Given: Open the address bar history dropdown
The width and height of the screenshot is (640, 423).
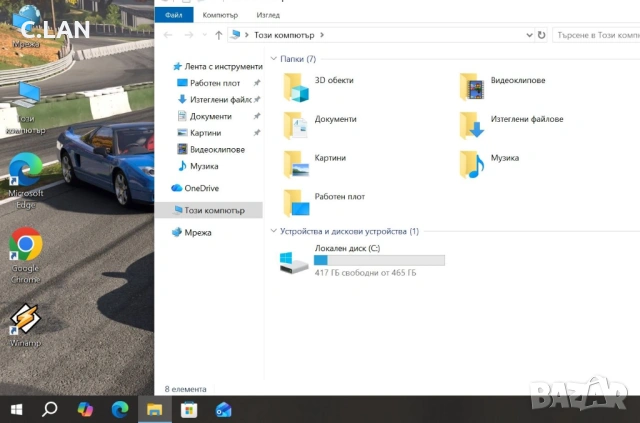Looking at the screenshot, I should tap(528, 35).
